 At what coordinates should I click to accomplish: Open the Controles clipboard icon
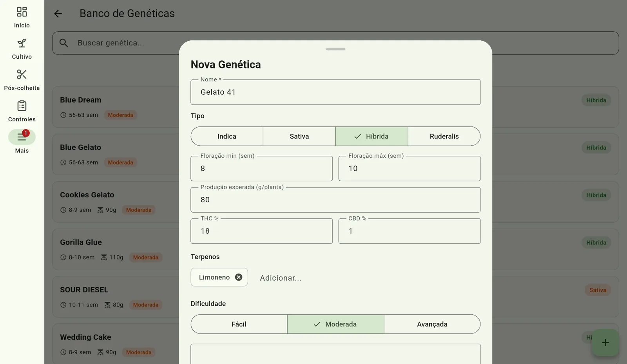(22, 106)
